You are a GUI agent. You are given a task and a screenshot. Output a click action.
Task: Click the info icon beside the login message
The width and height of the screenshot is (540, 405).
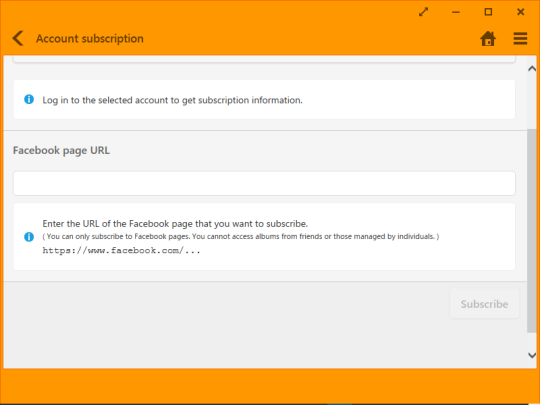29,100
